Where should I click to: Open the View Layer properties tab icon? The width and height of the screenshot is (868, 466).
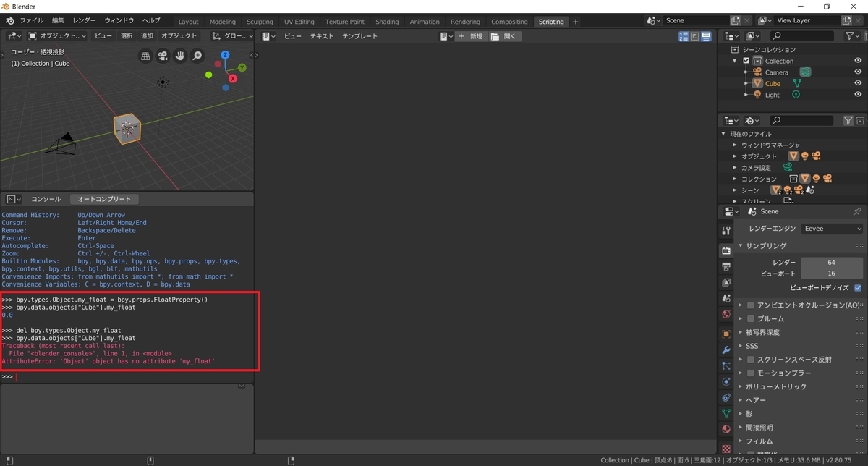point(726,282)
